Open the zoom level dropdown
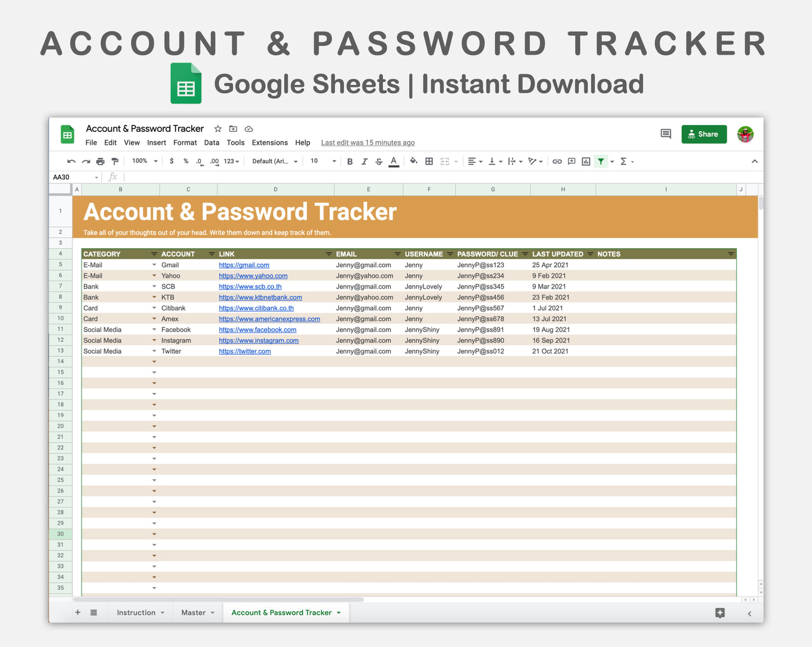Screen dimensions: 812x647 (x=140, y=161)
